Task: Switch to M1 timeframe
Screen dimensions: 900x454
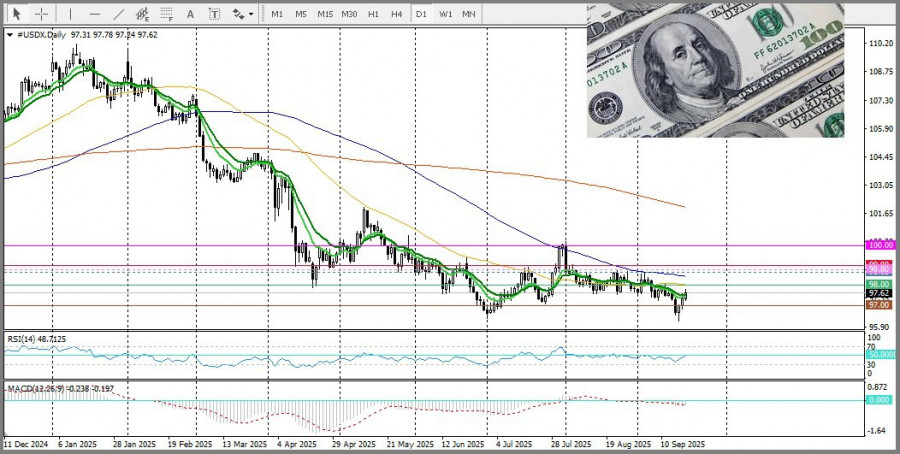Action: (x=277, y=14)
